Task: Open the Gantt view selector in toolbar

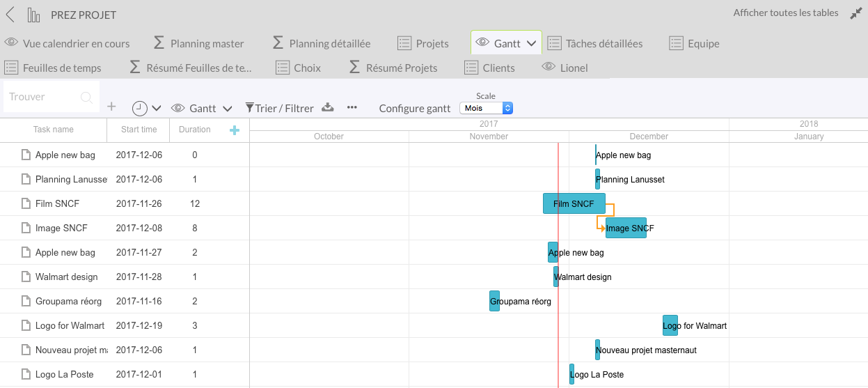Action: coord(202,108)
